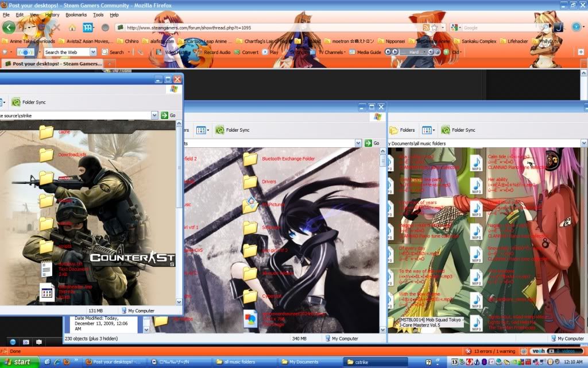
Task: Open the DownloadLists folder icon
Action: coord(47,155)
